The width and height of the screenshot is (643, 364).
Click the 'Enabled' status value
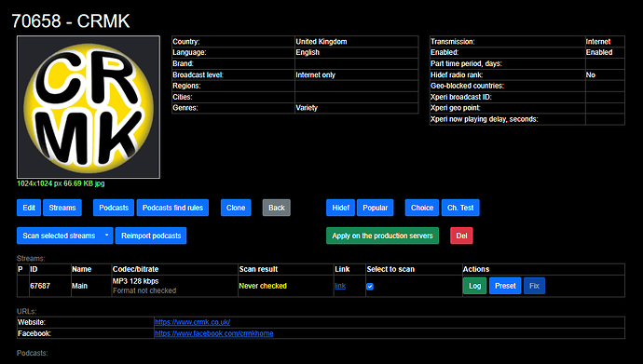(x=598, y=52)
